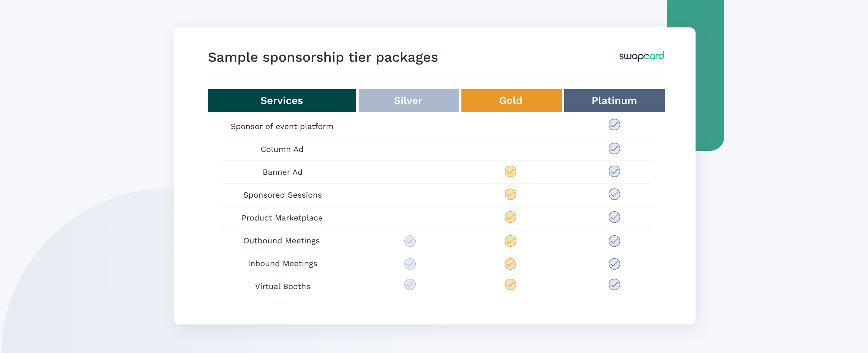Click Silver checkmark for Outbound Meetings

[x=410, y=241]
